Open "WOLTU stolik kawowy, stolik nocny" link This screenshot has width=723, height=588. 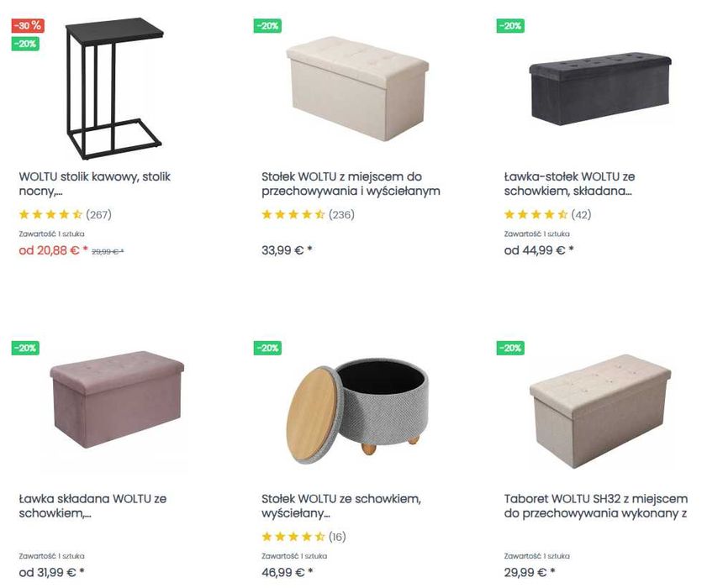pos(95,184)
